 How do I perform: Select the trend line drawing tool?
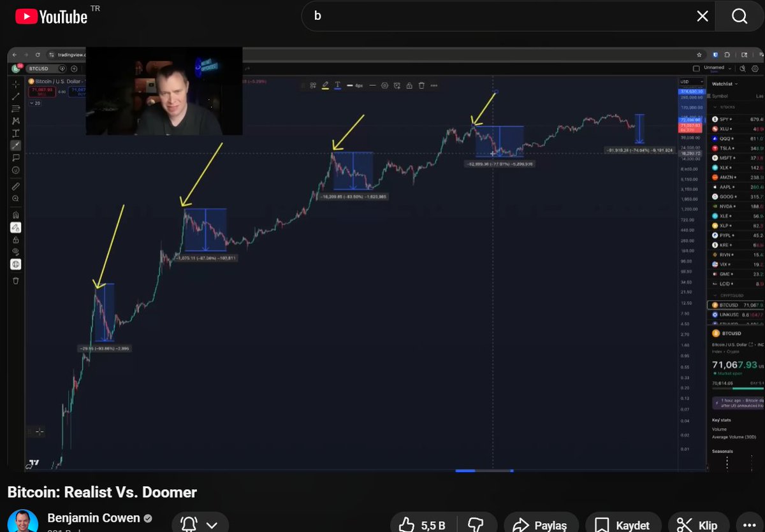tap(16, 96)
